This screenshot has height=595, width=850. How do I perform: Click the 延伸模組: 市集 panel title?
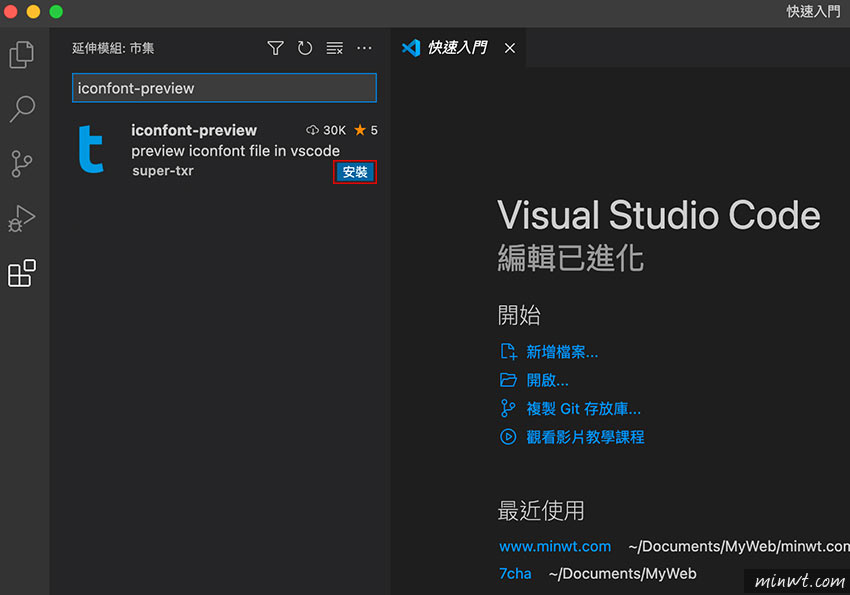point(113,48)
